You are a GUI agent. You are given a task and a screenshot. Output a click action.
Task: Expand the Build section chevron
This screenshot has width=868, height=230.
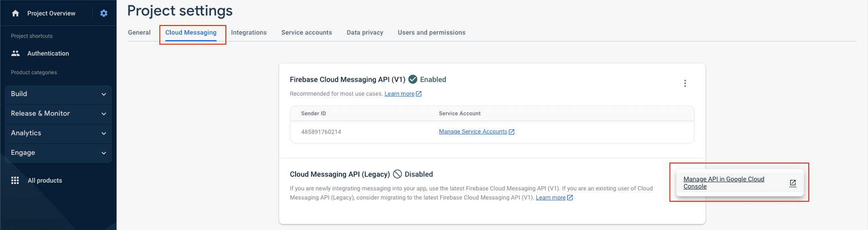[104, 94]
